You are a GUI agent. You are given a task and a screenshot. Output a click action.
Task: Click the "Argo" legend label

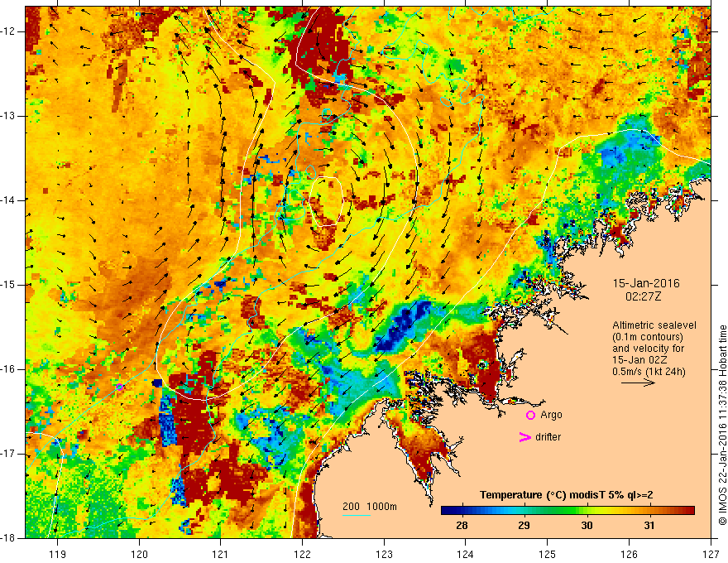point(551,415)
